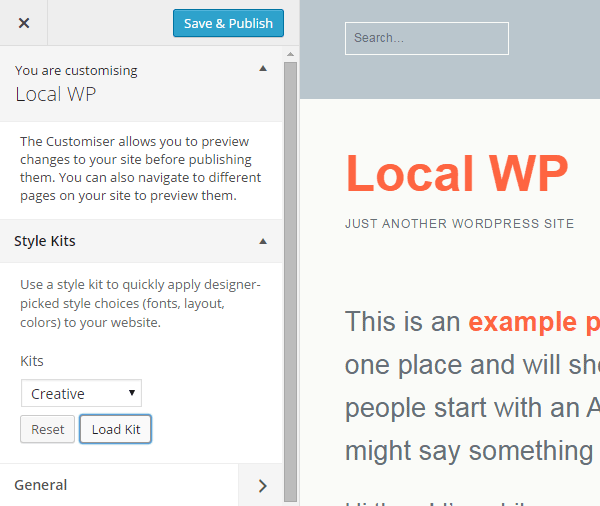Click 'Just Another WordPress Site' tagline
This screenshot has width=600, height=506.
[x=460, y=224]
